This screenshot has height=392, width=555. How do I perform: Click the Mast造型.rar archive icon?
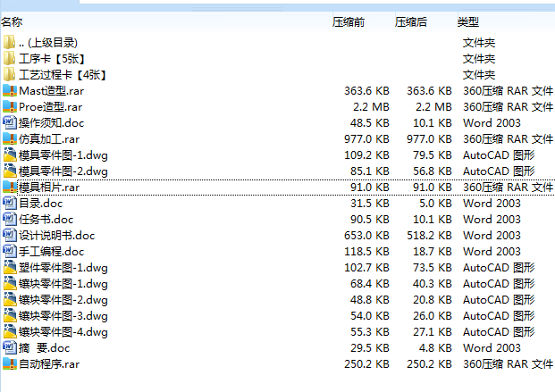10,90
